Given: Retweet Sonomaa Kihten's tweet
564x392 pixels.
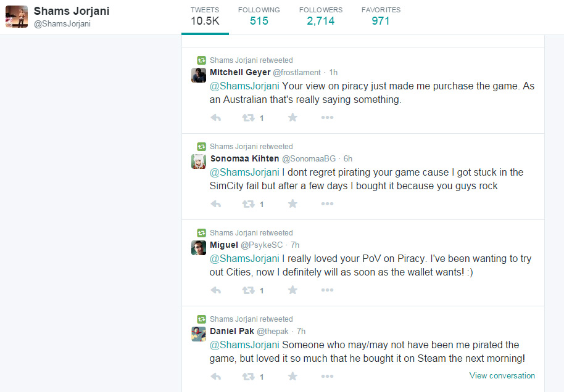Looking at the screenshot, I should [248, 204].
